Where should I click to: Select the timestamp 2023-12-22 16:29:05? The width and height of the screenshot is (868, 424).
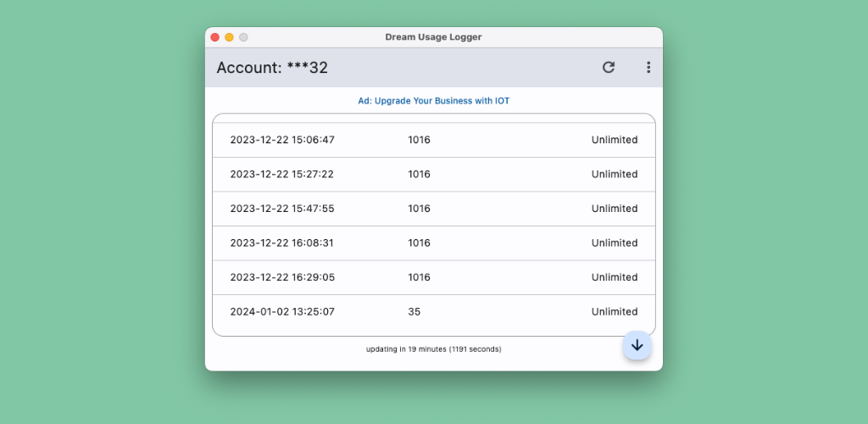tap(282, 277)
